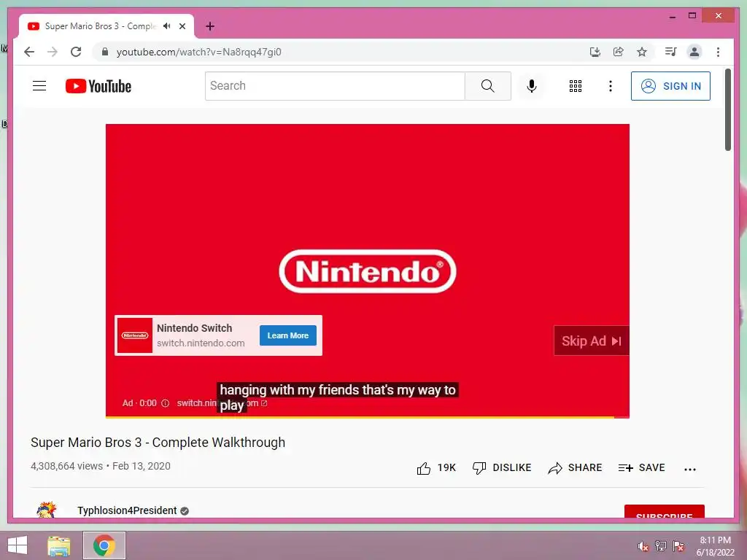Start voice search with microphone icon

point(532,86)
